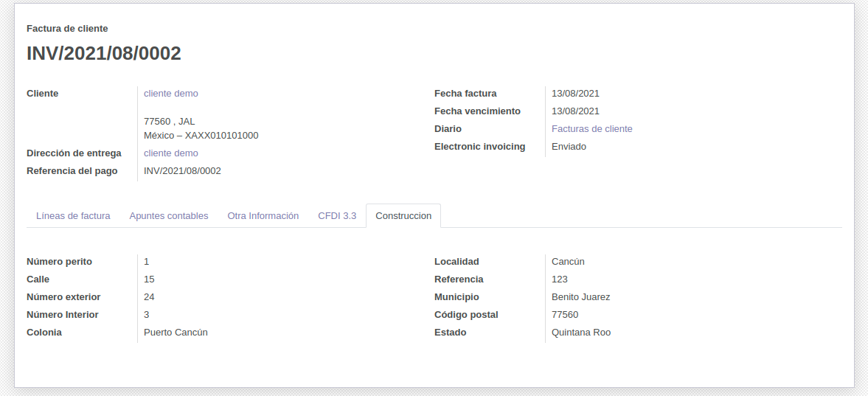The width and height of the screenshot is (868, 396).
Task: Click the Localidad value Cancún
Action: (x=568, y=262)
